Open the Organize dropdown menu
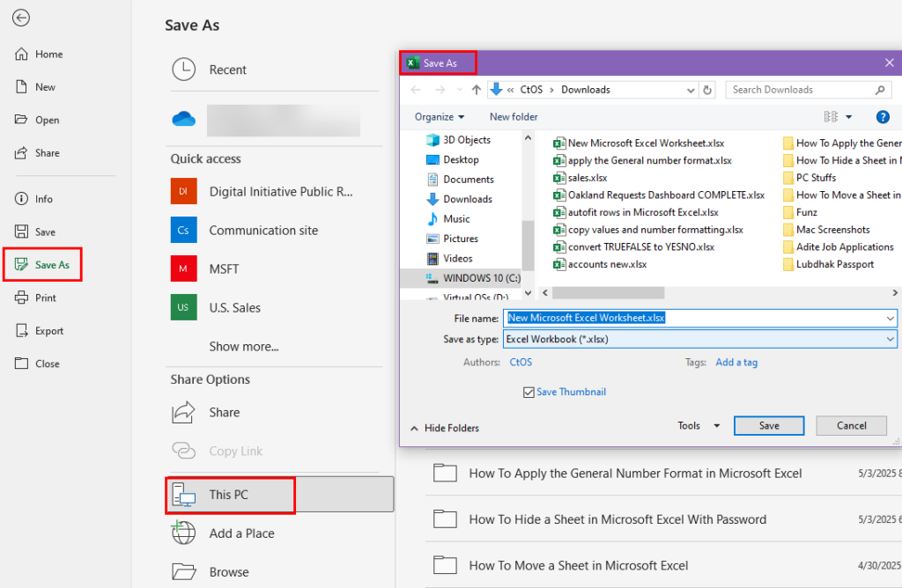The width and height of the screenshot is (902, 588). coord(440,117)
